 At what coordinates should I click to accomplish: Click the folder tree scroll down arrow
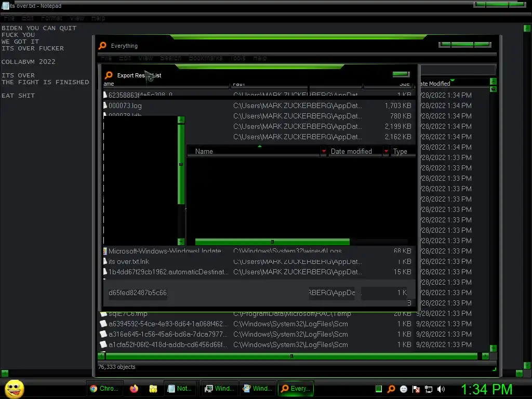[181, 242]
